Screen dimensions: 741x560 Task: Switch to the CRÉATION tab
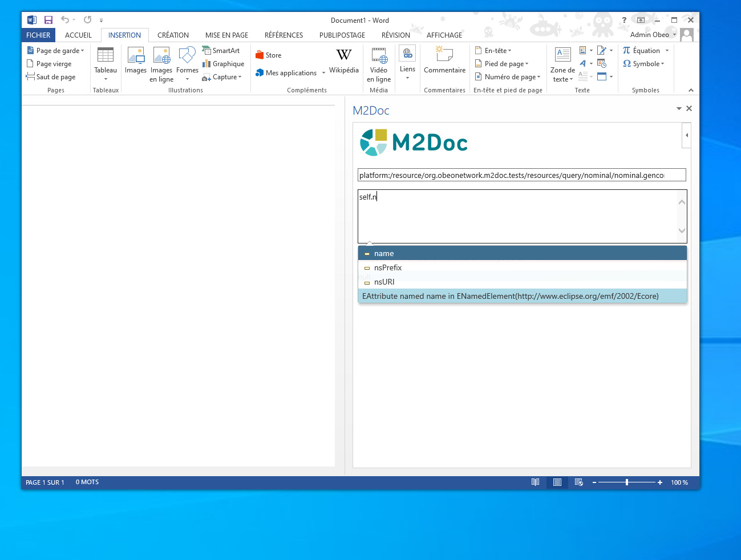pyautogui.click(x=173, y=35)
